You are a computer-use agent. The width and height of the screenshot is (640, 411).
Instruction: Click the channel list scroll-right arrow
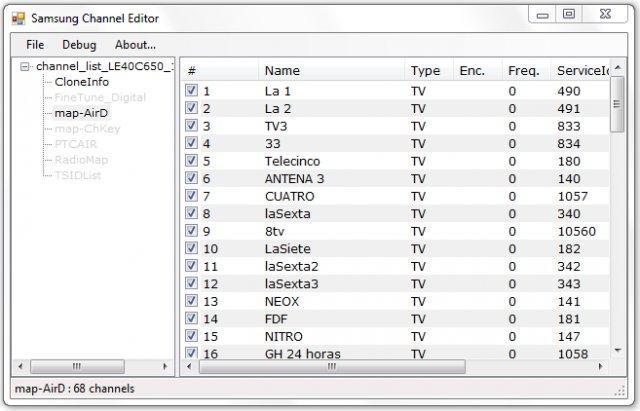point(601,367)
